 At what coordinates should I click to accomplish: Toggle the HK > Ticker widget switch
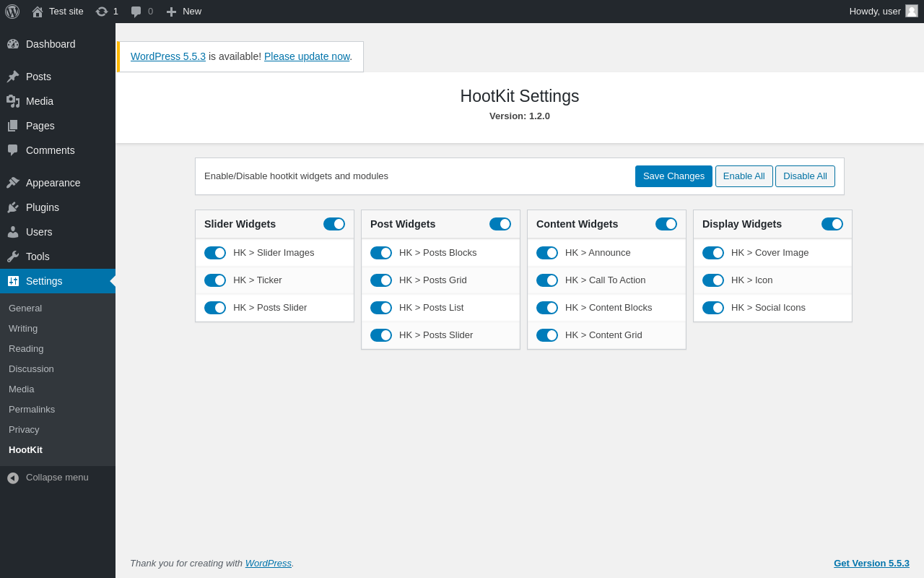[x=215, y=280]
